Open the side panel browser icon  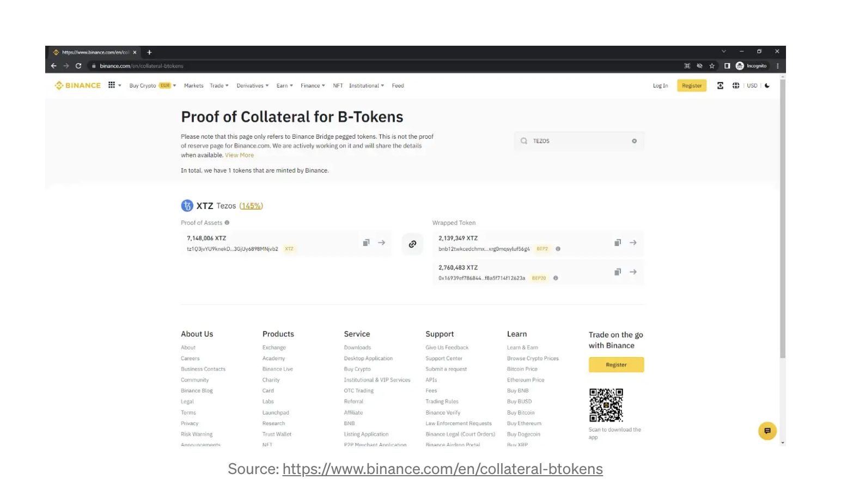[727, 66]
